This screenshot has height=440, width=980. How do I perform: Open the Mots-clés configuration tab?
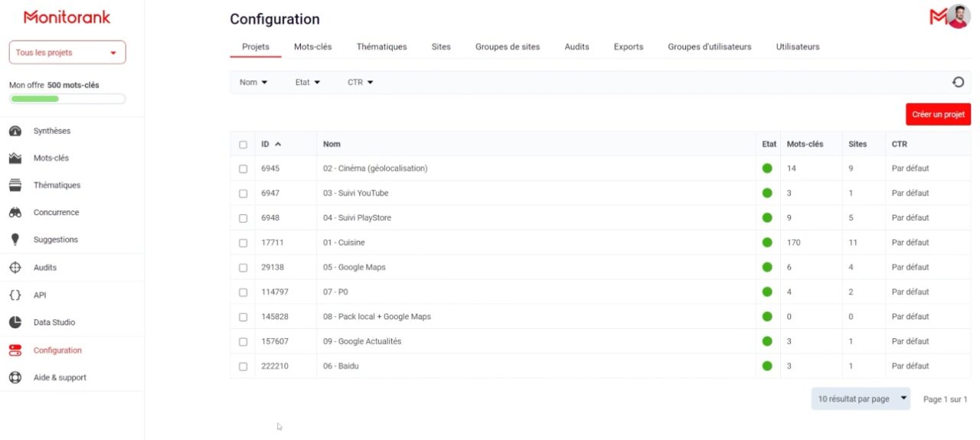(313, 47)
